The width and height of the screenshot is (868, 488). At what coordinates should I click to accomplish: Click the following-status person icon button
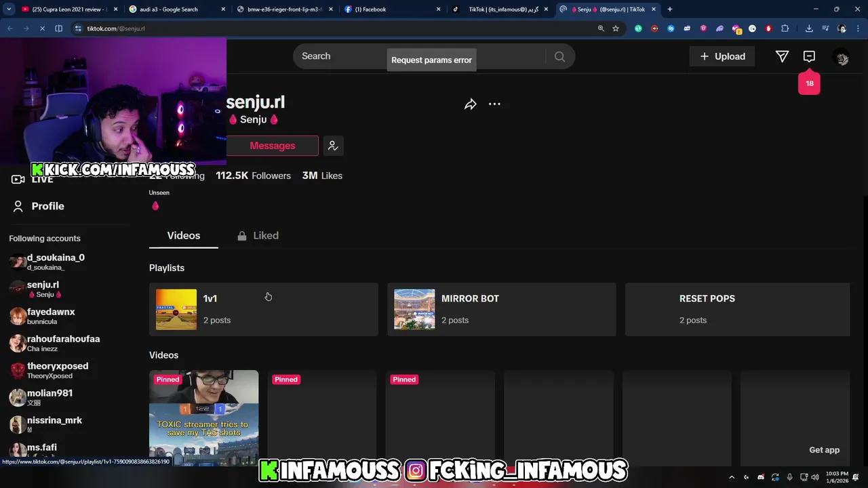pyautogui.click(x=333, y=146)
